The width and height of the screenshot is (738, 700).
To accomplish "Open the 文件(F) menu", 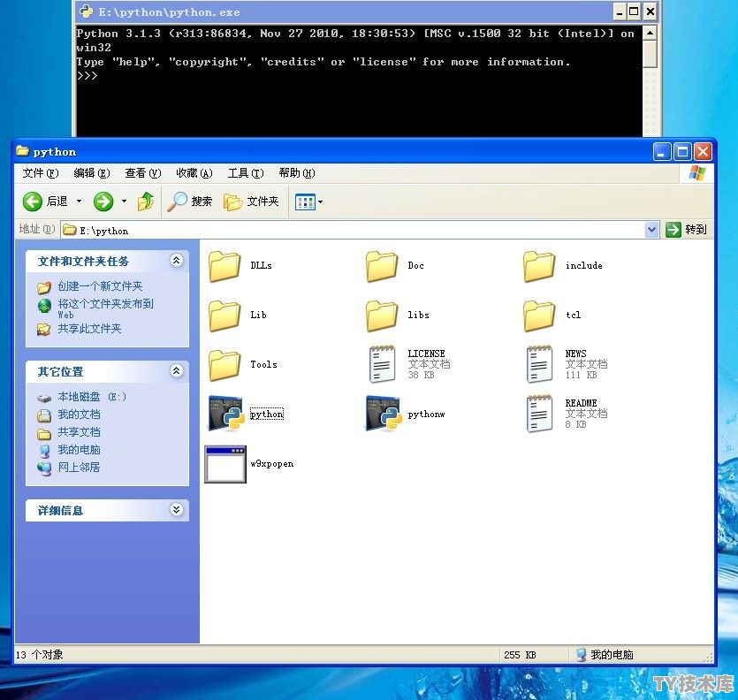I will [41, 173].
